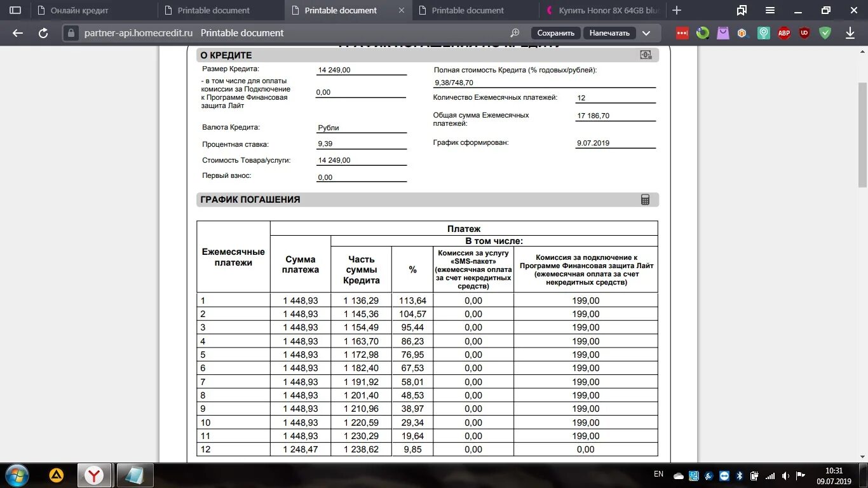Viewport: 868px width, 488px height.
Task: Click the interest cell 113,64
Action: [412, 301]
